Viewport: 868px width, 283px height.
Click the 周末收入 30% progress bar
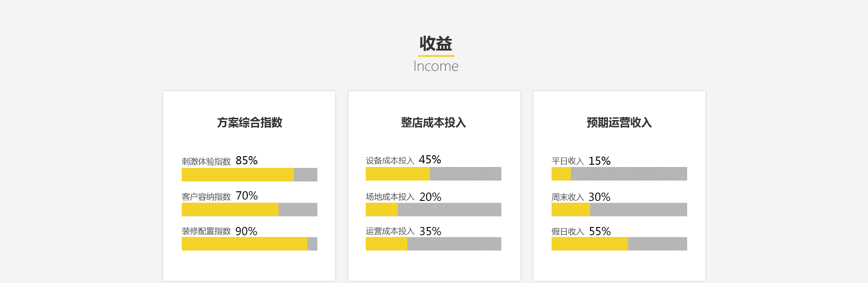click(619, 209)
